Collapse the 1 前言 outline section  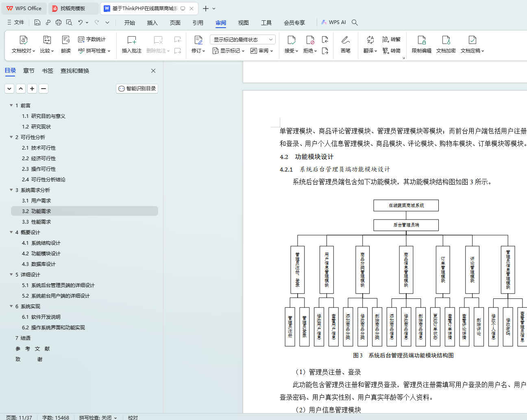point(11,105)
